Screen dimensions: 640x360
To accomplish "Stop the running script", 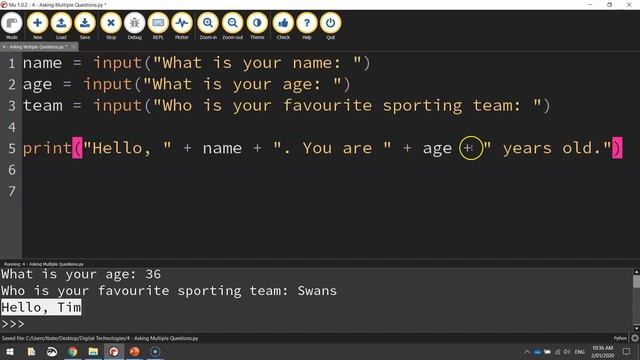I will pos(111,26).
